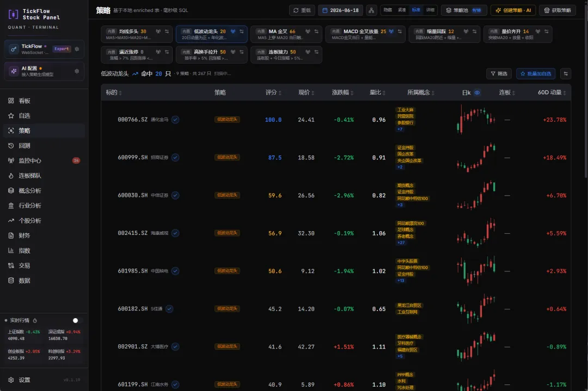
Task: Open AI 配置 gear settings
Action: coord(77,71)
